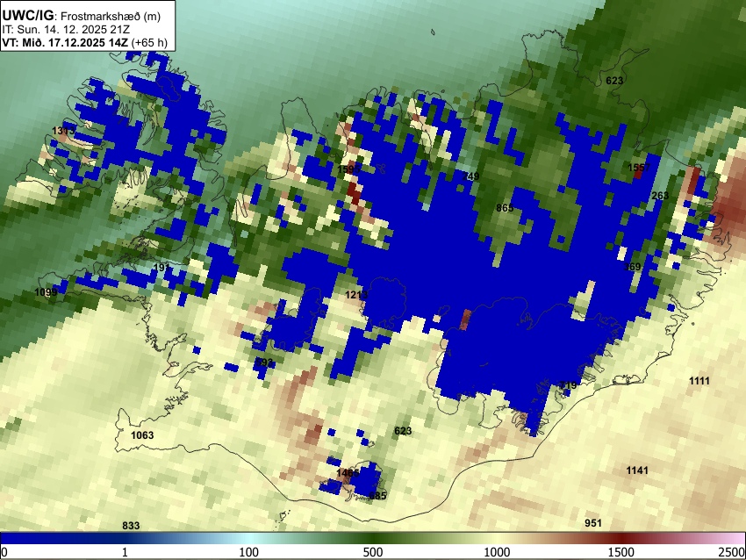This screenshot has width=746, height=560.
Task: Click the 100 tick label on the color scale
Action: [x=249, y=552]
